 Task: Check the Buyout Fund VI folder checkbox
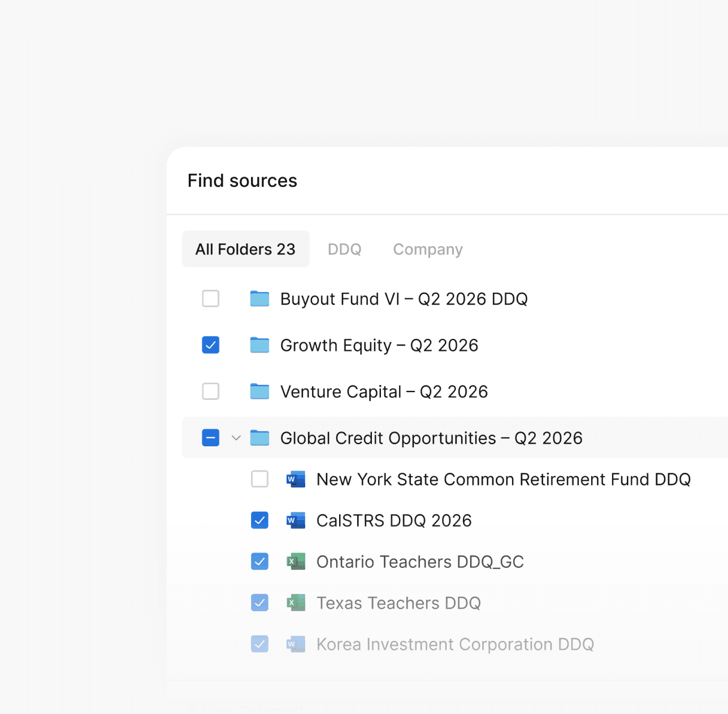211,299
